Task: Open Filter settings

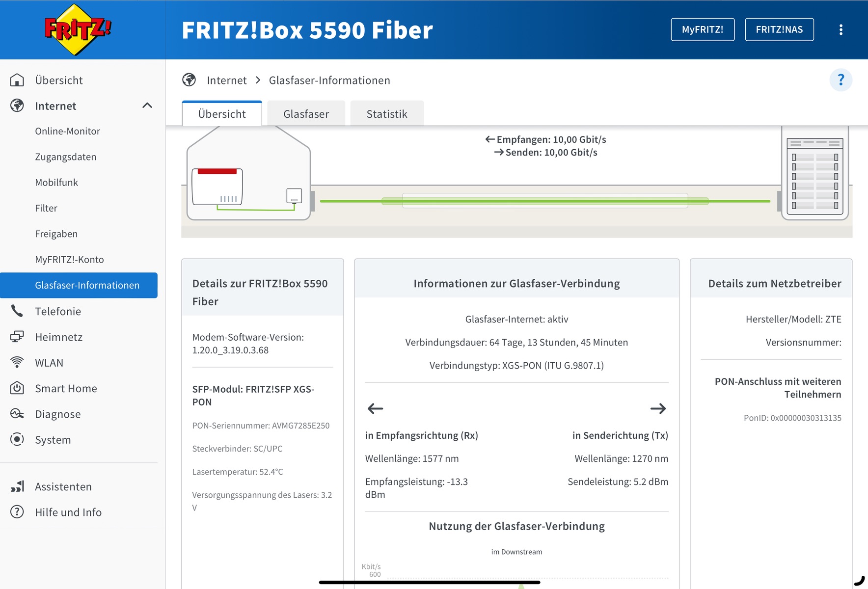Action: [46, 208]
